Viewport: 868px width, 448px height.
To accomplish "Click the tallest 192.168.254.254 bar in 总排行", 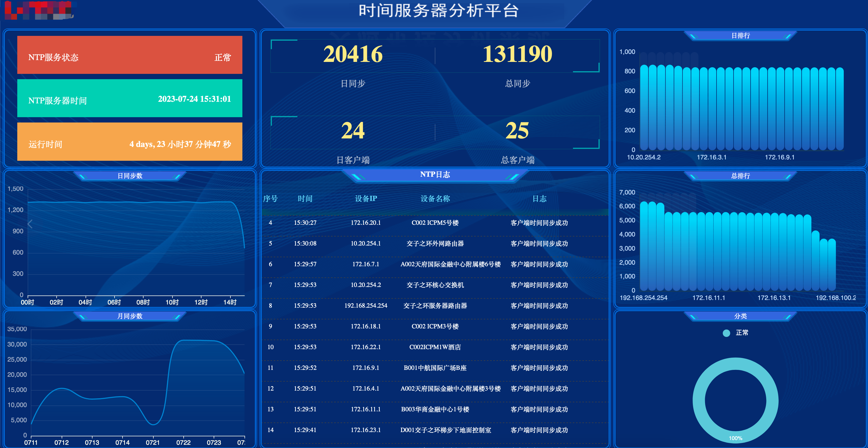I will click(x=644, y=246).
